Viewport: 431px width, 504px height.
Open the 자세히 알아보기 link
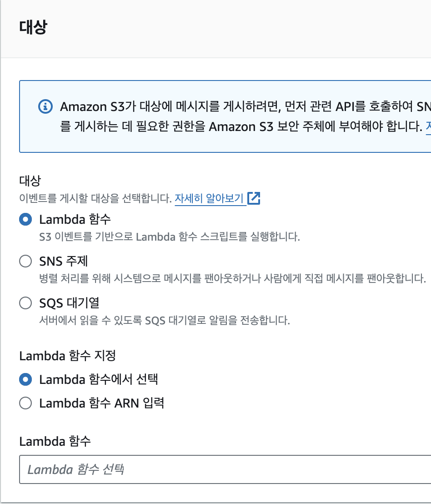[209, 198]
